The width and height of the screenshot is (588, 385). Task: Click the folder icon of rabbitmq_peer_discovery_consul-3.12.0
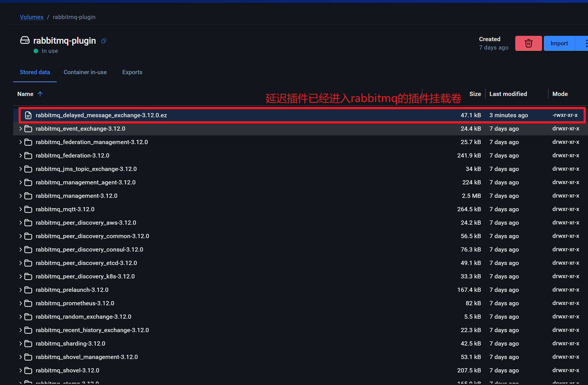click(x=28, y=250)
